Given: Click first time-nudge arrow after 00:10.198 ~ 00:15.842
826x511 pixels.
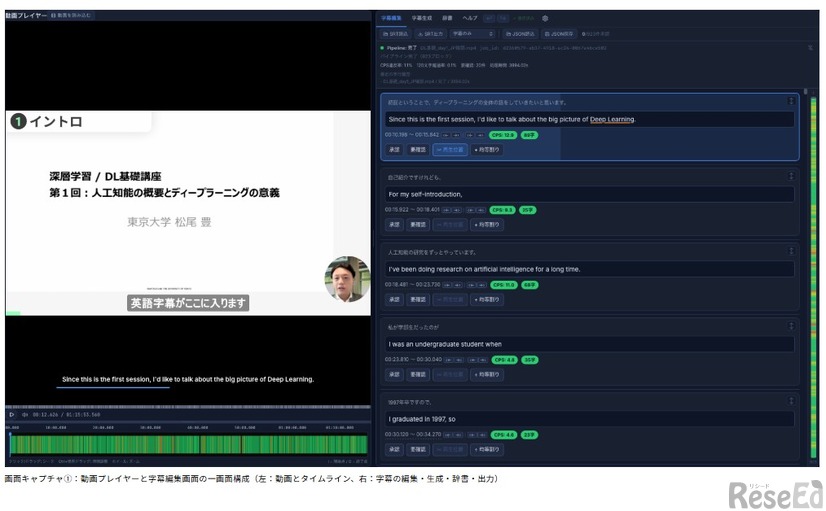Looking at the screenshot, I should (446, 135).
